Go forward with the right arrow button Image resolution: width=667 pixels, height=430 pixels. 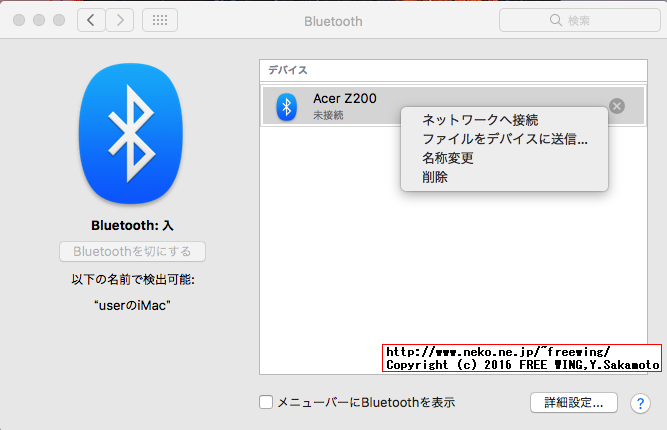pos(120,20)
